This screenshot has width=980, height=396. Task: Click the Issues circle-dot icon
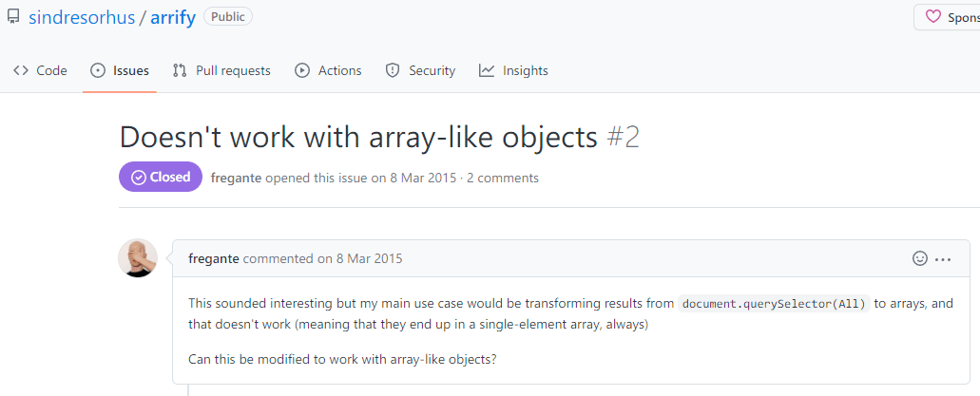pos(98,70)
